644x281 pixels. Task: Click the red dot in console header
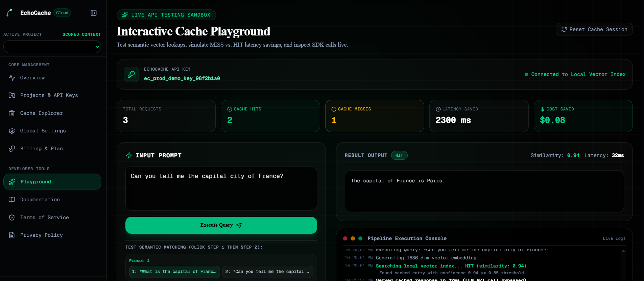pyautogui.click(x=345, y=238)
